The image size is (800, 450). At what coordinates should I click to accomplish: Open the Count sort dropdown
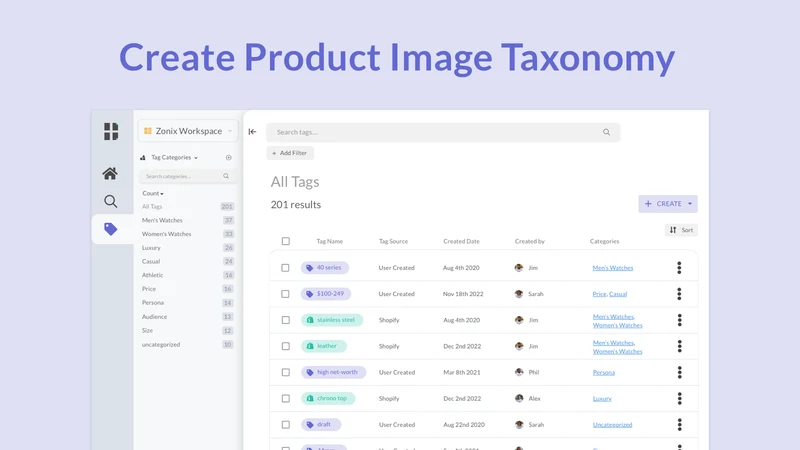[x=153, y=193]
